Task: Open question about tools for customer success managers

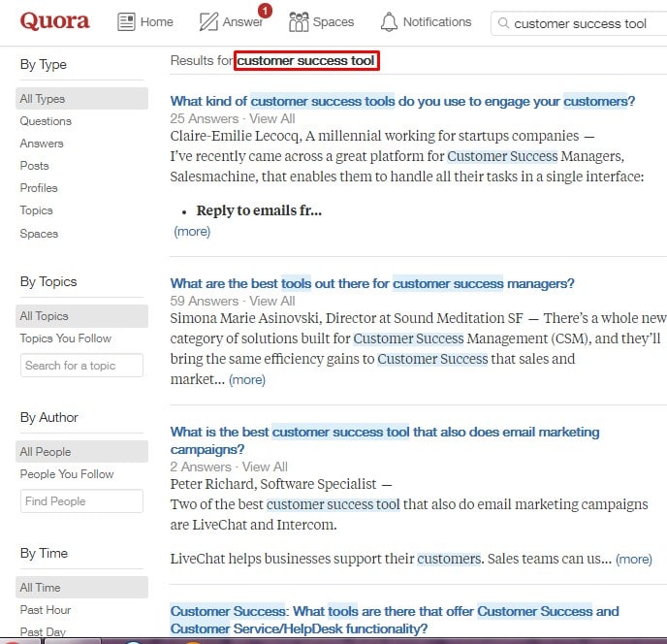Action: (x=372, y=283)
